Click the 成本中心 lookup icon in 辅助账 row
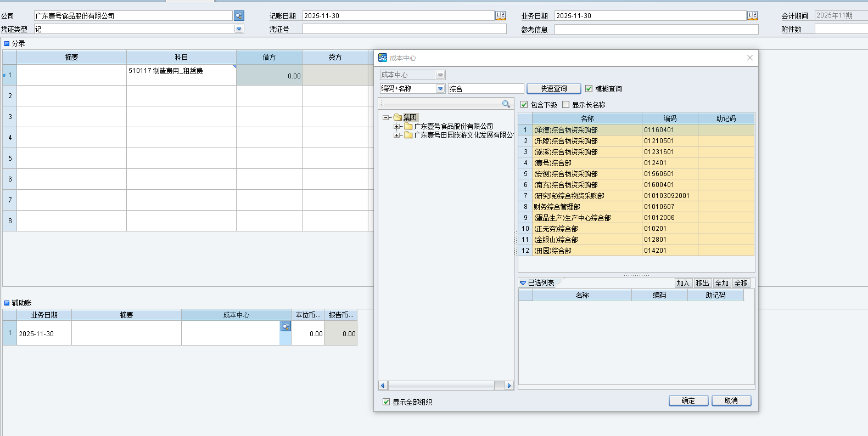This screenshot has height=436, width=868. [x=285, y=326]
